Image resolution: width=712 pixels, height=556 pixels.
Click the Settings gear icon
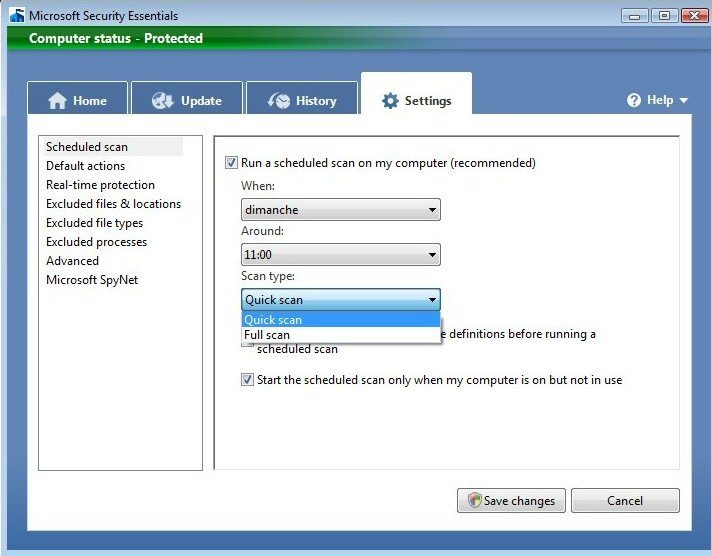tap(390, 101)
